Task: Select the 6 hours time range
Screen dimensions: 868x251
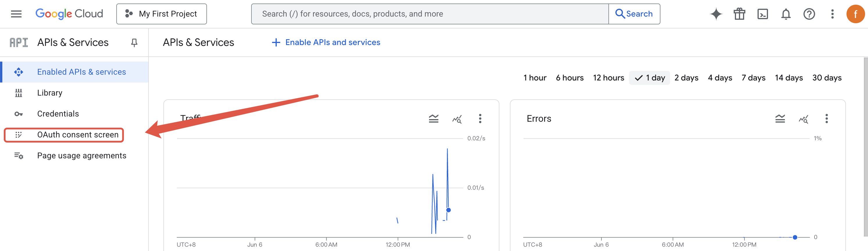Action: (570, 78)
